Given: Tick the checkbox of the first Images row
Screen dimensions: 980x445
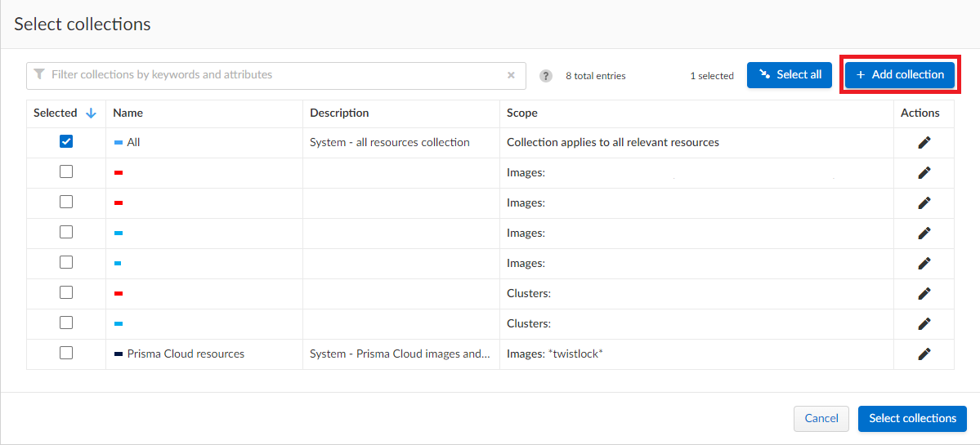Looking at the screenshot, I should click(x=66, y=171).
